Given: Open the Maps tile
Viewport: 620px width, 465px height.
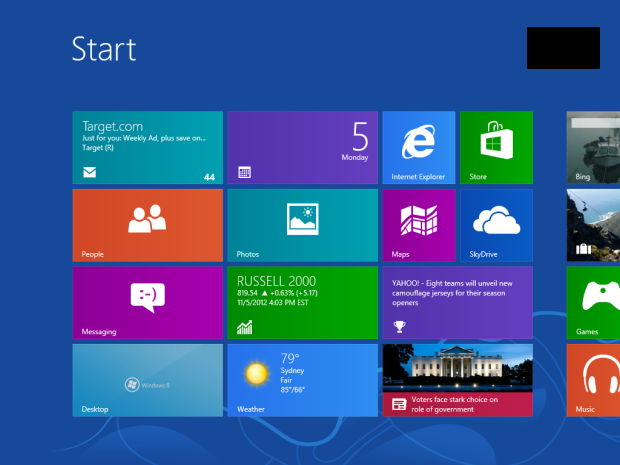Looking at the screenshot, I should (419, 225).
